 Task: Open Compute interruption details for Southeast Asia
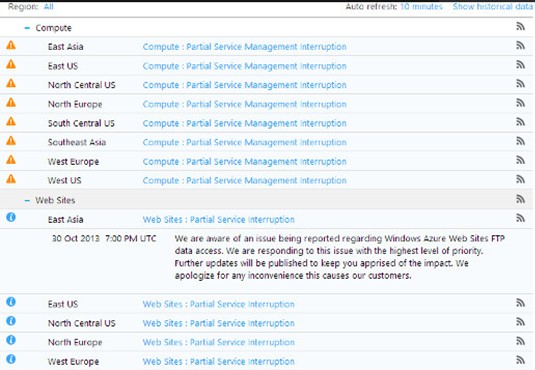point(245,142)
